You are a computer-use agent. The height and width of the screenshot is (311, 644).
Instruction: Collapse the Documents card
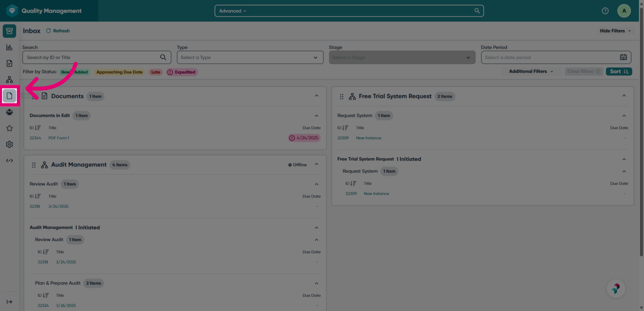[x=317, y=96]
